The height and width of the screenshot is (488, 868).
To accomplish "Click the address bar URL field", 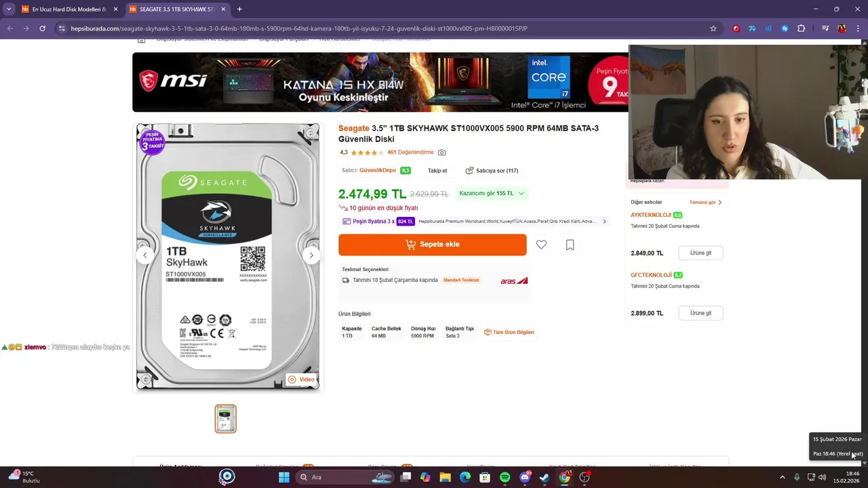I will [x=387, y=28].
